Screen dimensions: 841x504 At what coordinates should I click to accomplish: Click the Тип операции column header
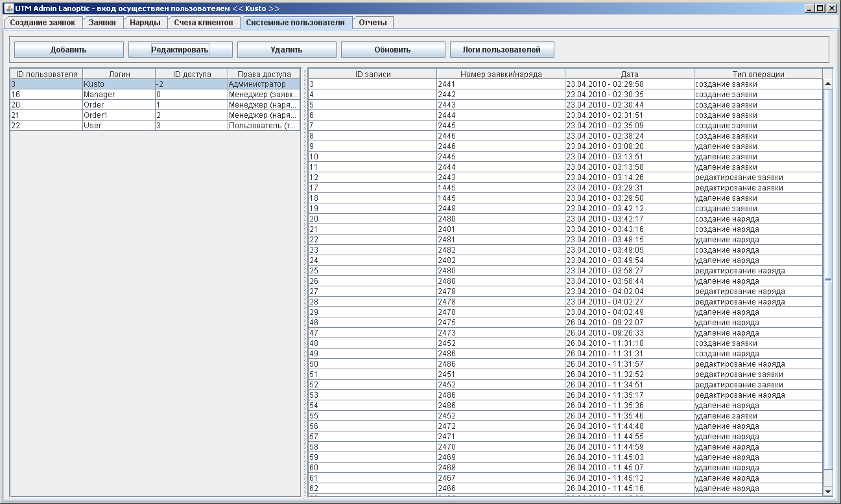click(759, 74)
